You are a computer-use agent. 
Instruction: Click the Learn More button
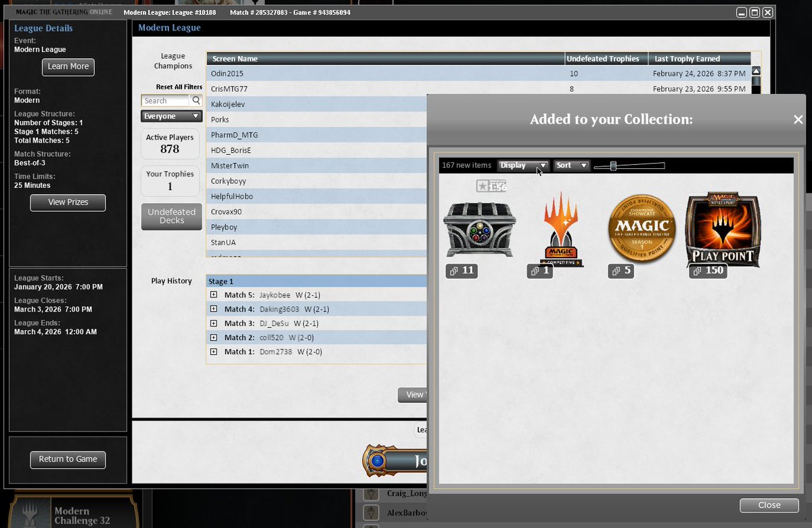(x=68, y=67)
